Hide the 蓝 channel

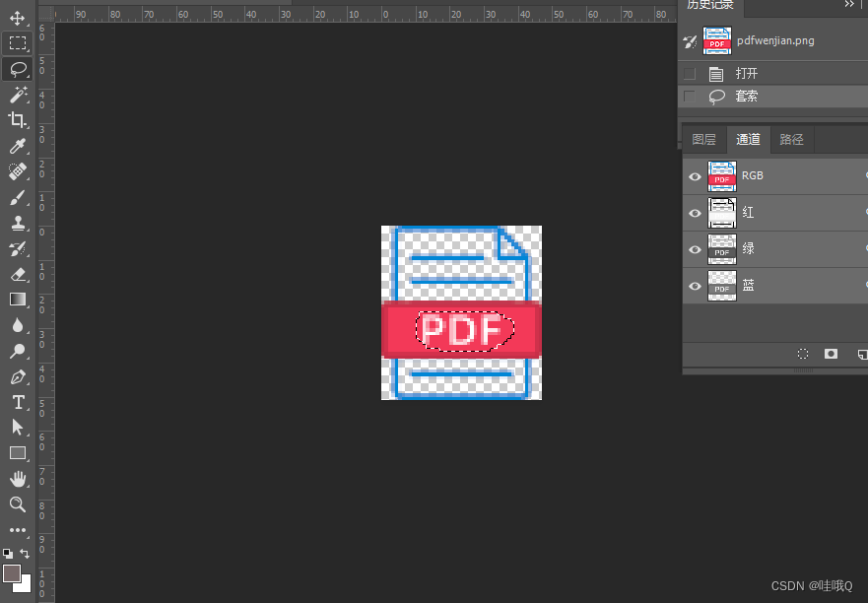[695, 286]
